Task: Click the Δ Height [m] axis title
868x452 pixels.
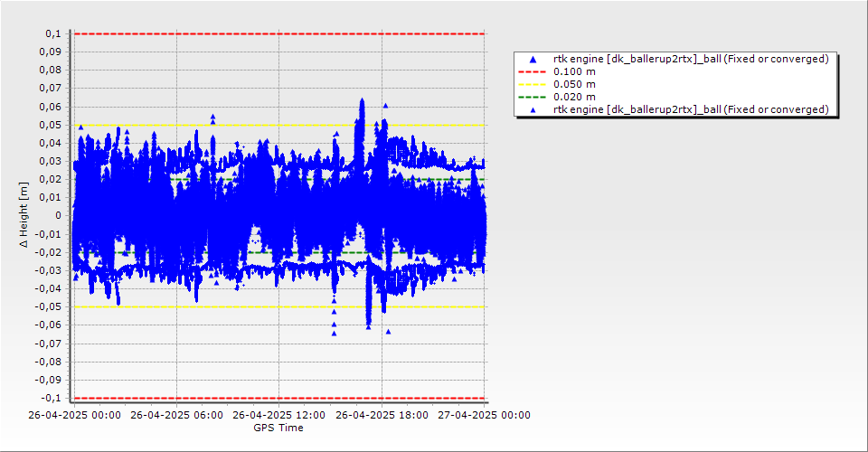Action: (x=24, y=215)
